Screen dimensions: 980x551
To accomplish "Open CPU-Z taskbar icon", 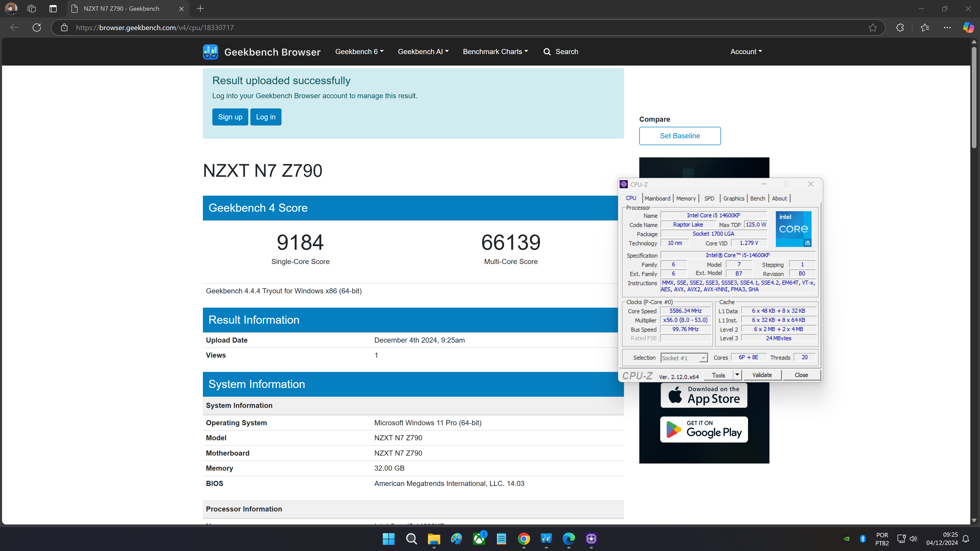I will (x=591, y=539).
